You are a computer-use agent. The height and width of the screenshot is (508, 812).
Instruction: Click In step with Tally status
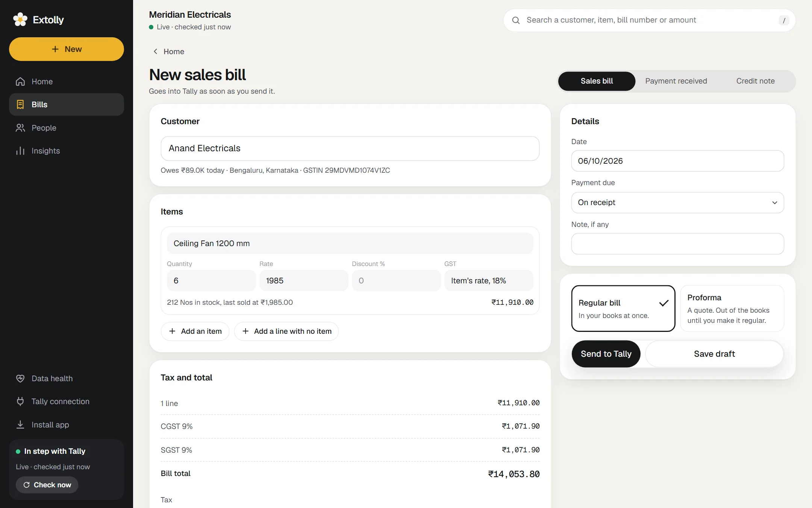(55, 451)
